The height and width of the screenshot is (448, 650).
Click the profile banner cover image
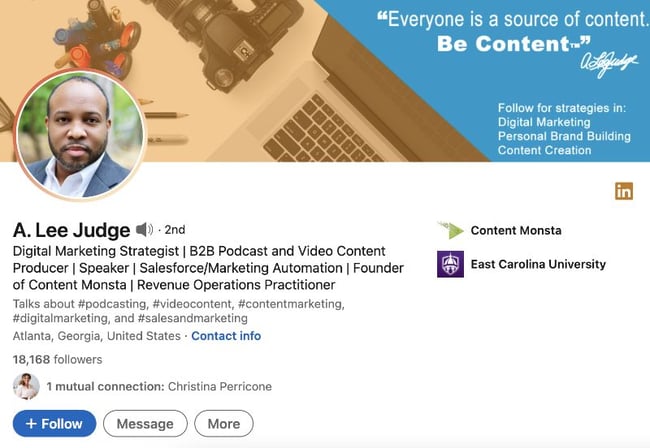[x=325, y=81]
